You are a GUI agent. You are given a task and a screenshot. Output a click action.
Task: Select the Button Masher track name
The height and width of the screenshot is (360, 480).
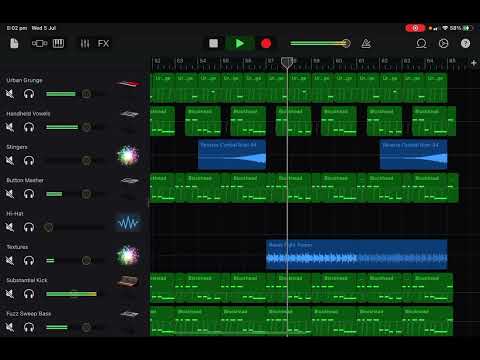pyautogui.click(x=25, y=180)
